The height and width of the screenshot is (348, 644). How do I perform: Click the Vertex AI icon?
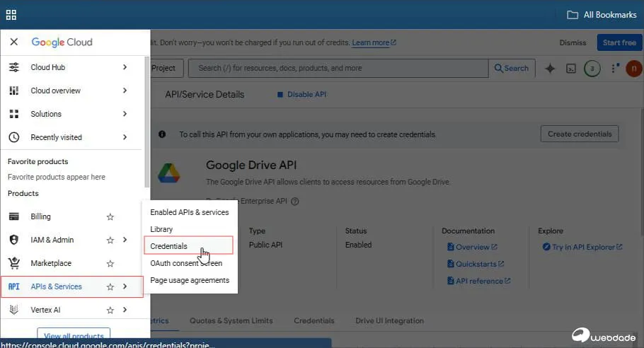pyautogui.click(x=13, y=310)
